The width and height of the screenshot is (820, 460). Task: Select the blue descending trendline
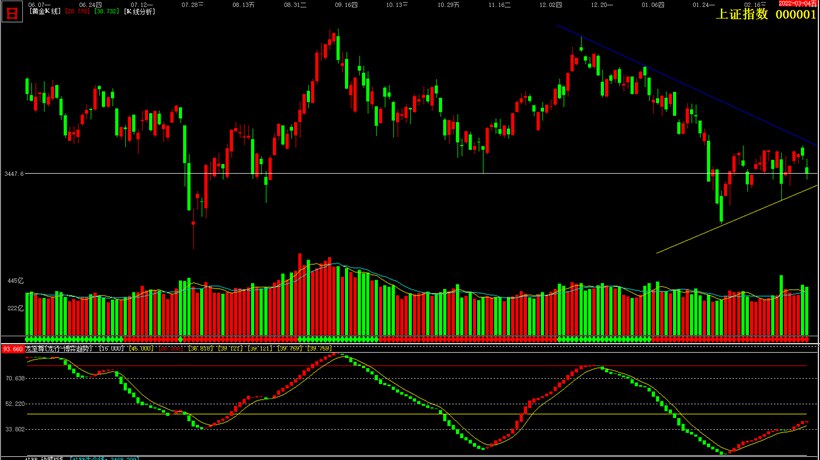coord(686,84)
